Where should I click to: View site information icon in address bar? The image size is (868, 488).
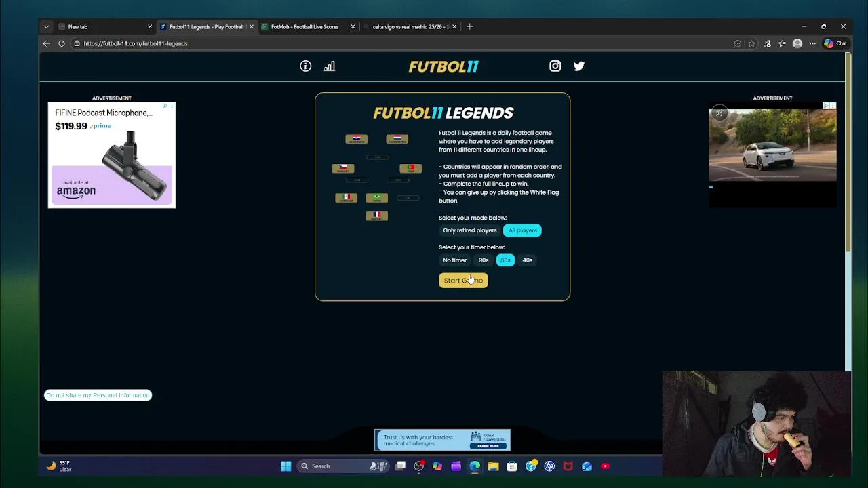point(77,43)
